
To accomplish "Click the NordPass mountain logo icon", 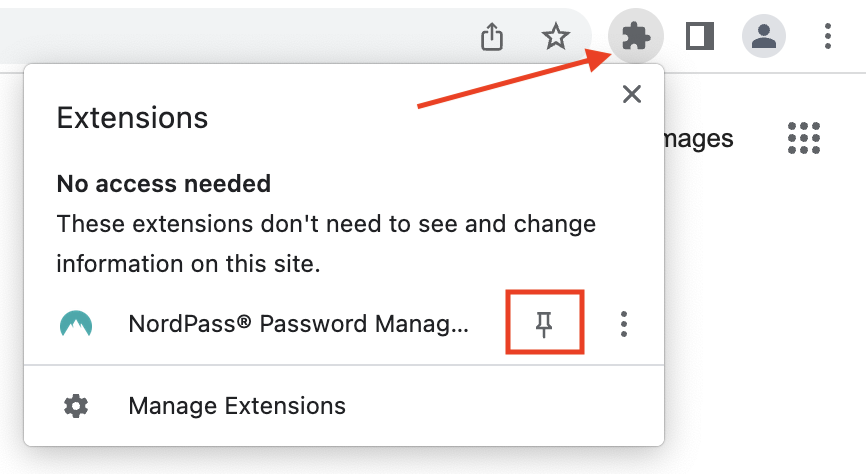I will [76, 323].
